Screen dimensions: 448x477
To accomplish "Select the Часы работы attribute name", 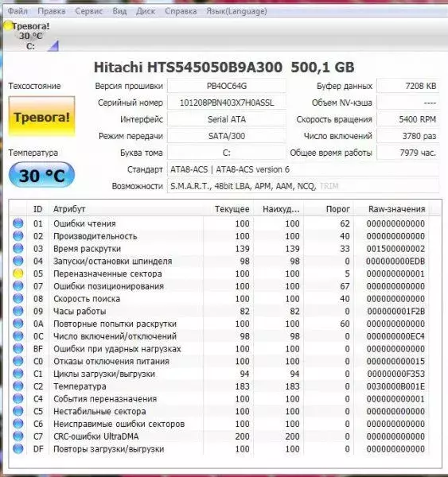I will click(x=80, y=311).
